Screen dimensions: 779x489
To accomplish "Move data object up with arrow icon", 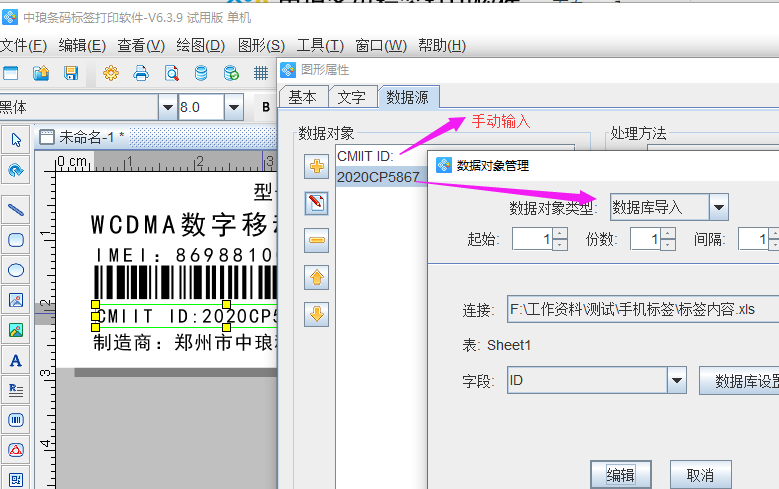I will click(317, 277).
